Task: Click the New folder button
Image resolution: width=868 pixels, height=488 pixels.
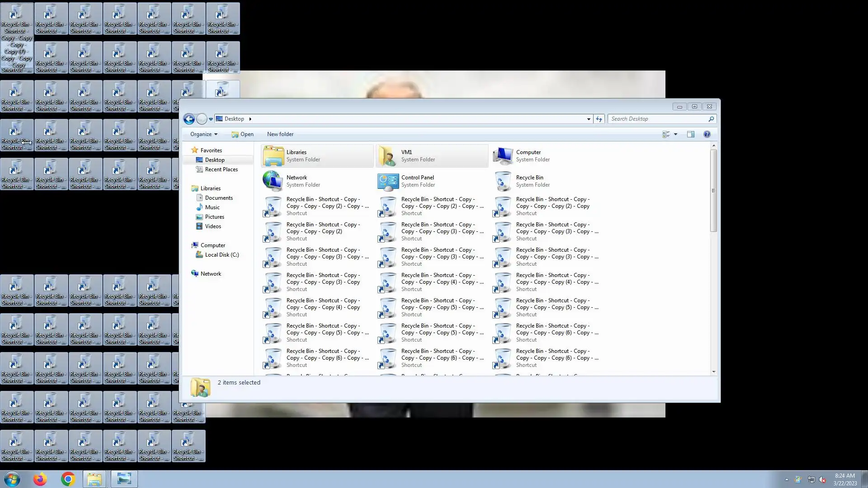Action: pyautogui.click(x=280, y=134)
